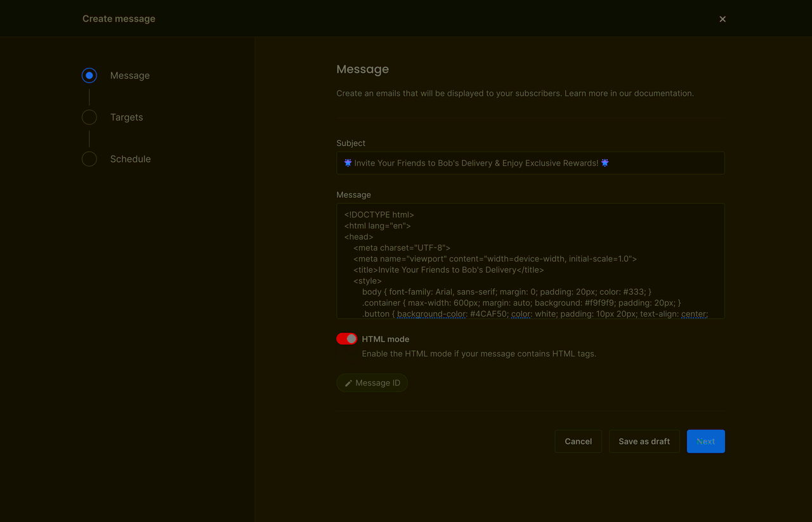Click the Message step label in sidebar

point(129,75)
